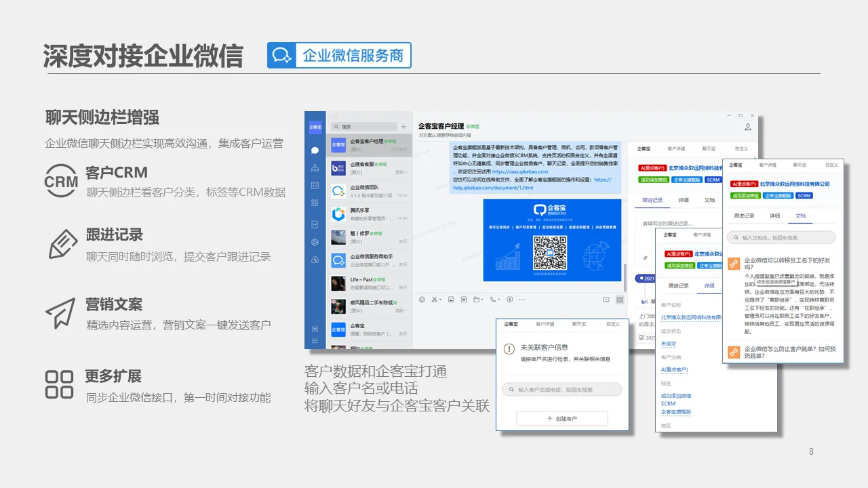Click the paper plane icon beside 营销文案
This screenshot has height=488, width=868.
coord(60,313)
